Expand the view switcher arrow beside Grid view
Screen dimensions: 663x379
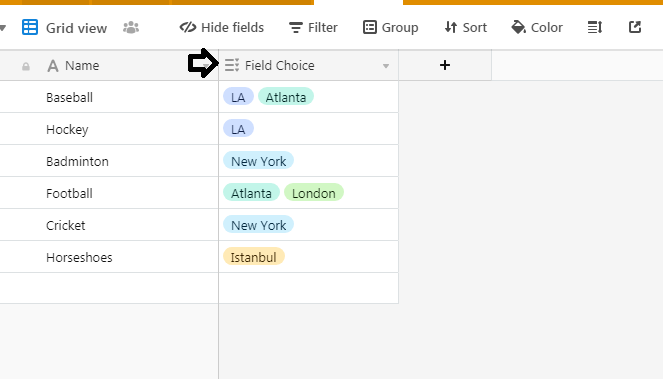[3, 28]
